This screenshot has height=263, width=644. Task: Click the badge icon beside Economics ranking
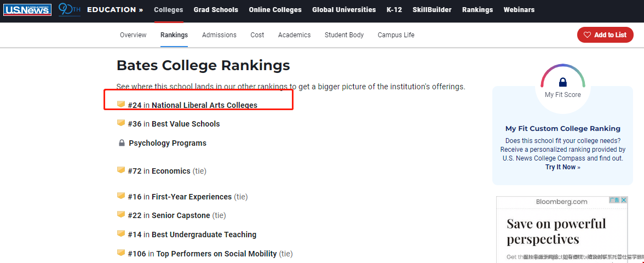[120, 170]
